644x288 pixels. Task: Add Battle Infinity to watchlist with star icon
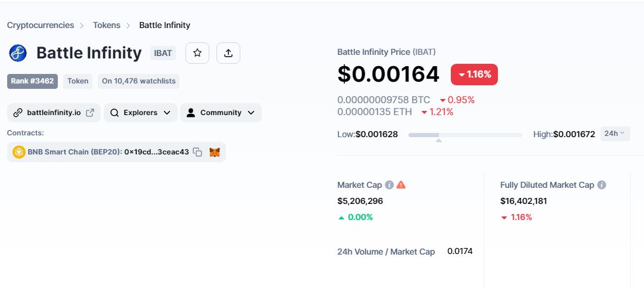tap(197, 53)
